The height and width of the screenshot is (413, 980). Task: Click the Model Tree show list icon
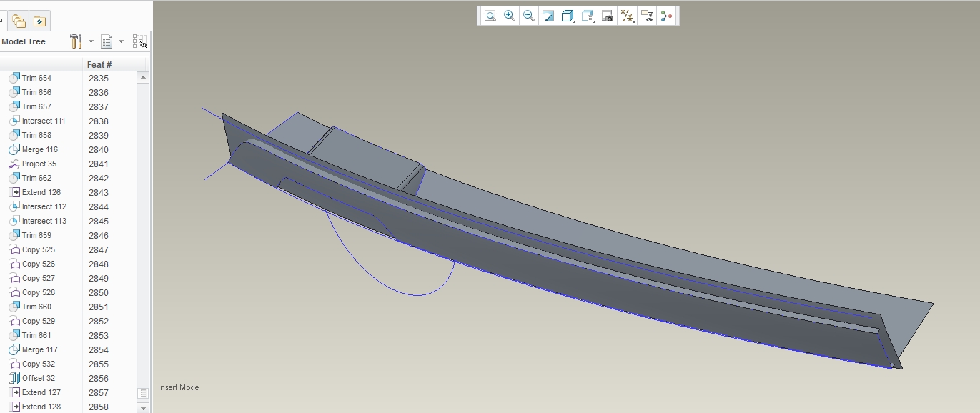click(x=107, y=41)
